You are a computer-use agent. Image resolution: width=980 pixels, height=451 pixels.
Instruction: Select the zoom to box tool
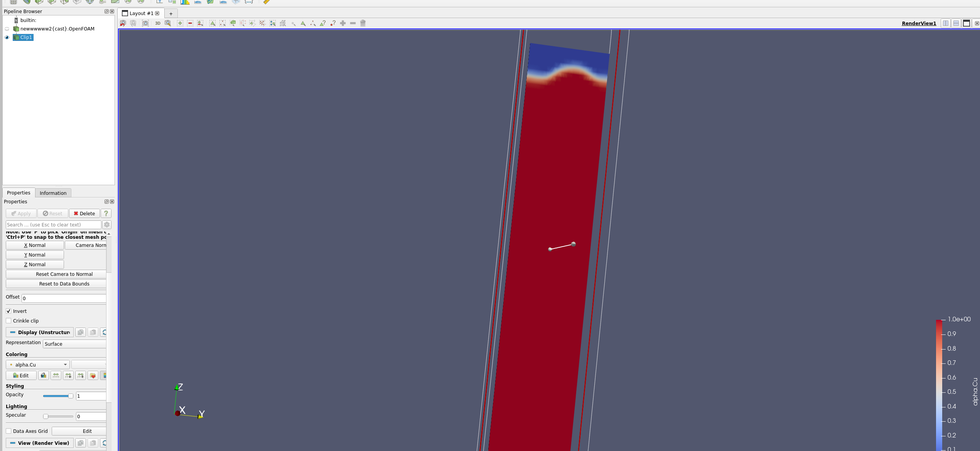[x=168, y=23]
